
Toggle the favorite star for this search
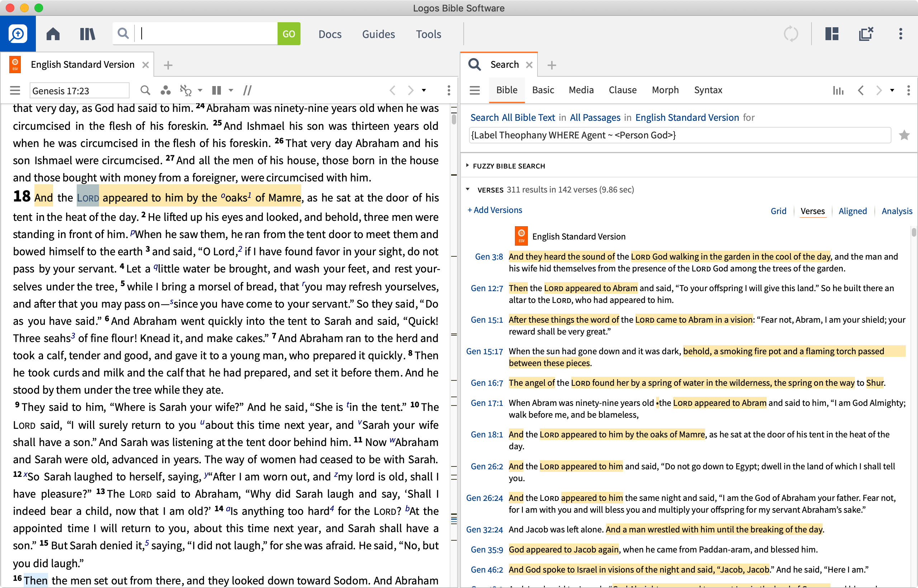904,135
